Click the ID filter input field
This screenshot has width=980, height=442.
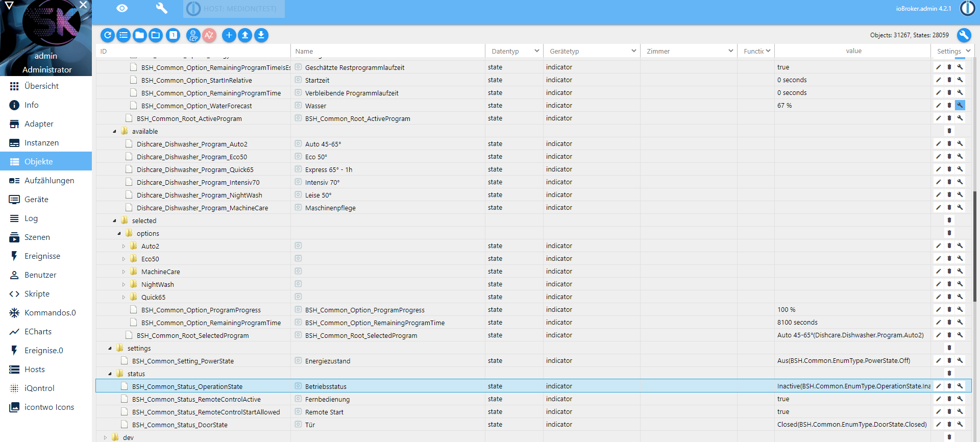pyautogui.click(x=193, y=51)
